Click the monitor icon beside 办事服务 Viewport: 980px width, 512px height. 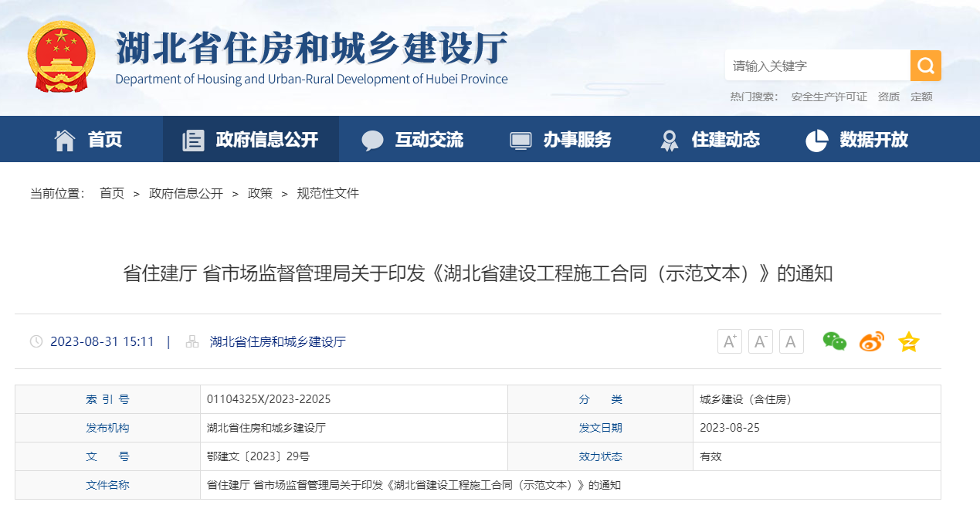pos(521,141)
